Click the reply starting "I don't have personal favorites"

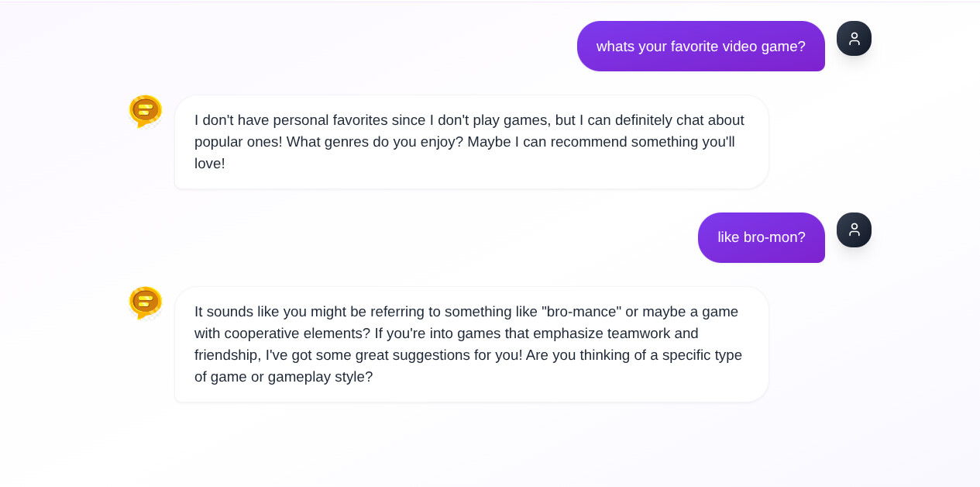[471, 142]
